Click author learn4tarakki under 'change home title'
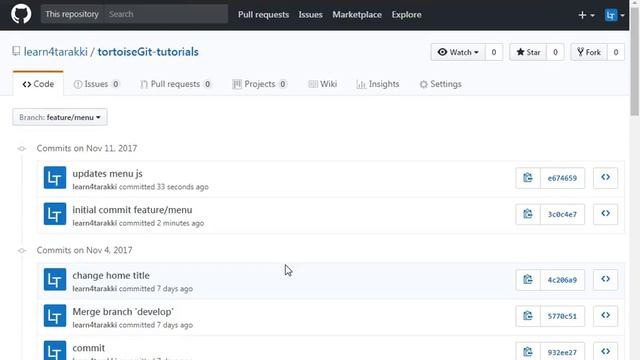Image resolution: width=640 pixels, height=360 pixels. coord(95,289)
